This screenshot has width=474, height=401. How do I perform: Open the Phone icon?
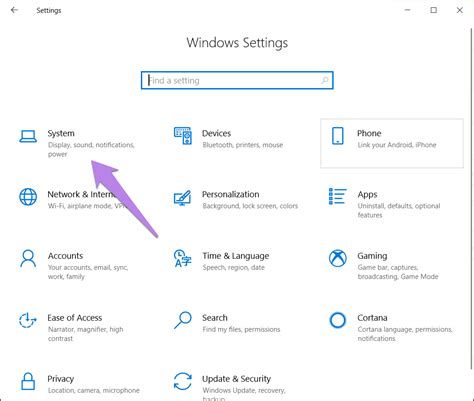[338, 136]
